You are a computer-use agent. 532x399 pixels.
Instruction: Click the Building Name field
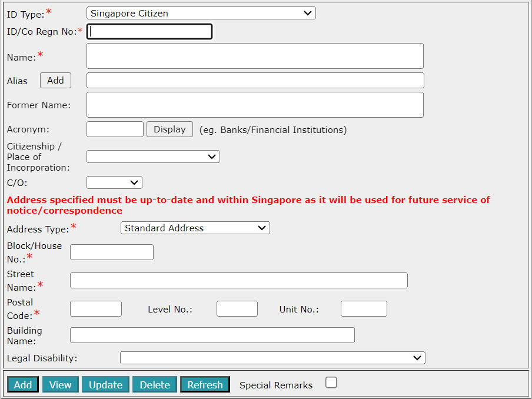212,335
